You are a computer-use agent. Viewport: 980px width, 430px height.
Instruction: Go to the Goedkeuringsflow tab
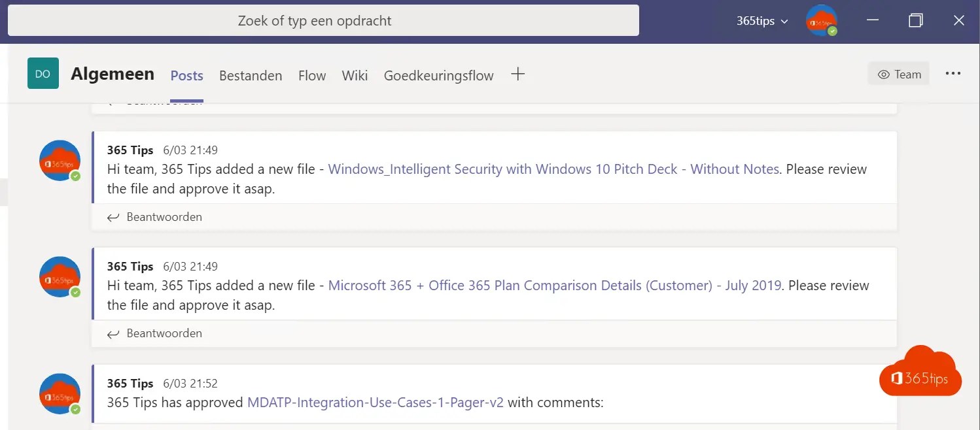point(438,76)
